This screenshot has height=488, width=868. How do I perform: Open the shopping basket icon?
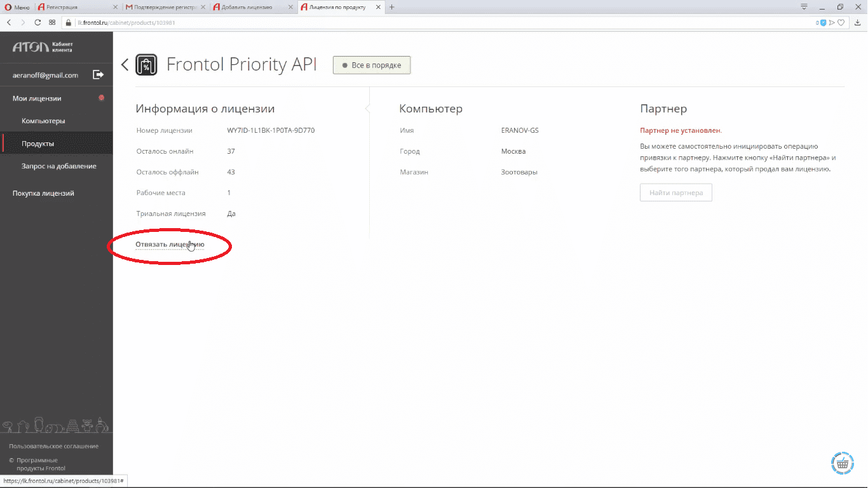click(842, 464)
